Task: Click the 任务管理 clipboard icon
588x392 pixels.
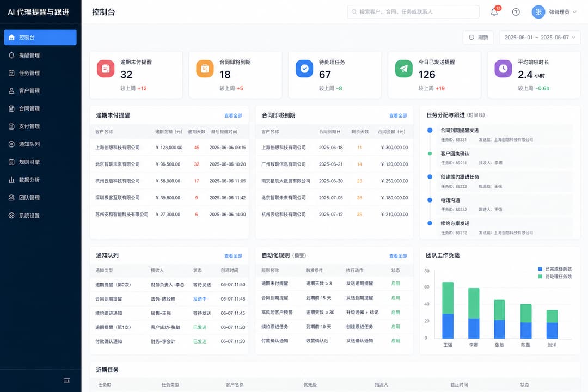Action: tap(11, 73)
